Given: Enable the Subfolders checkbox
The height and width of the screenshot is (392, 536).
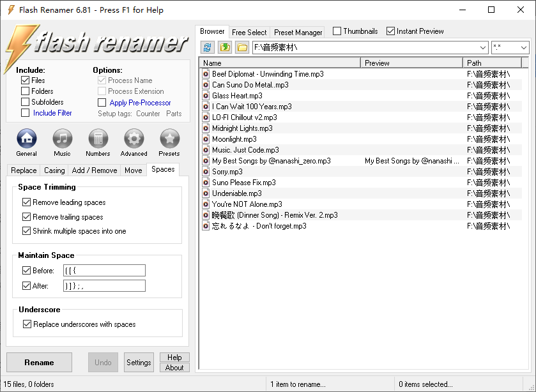Looking at the screenshot, I should pyautogui.click(x=26, y=102).
